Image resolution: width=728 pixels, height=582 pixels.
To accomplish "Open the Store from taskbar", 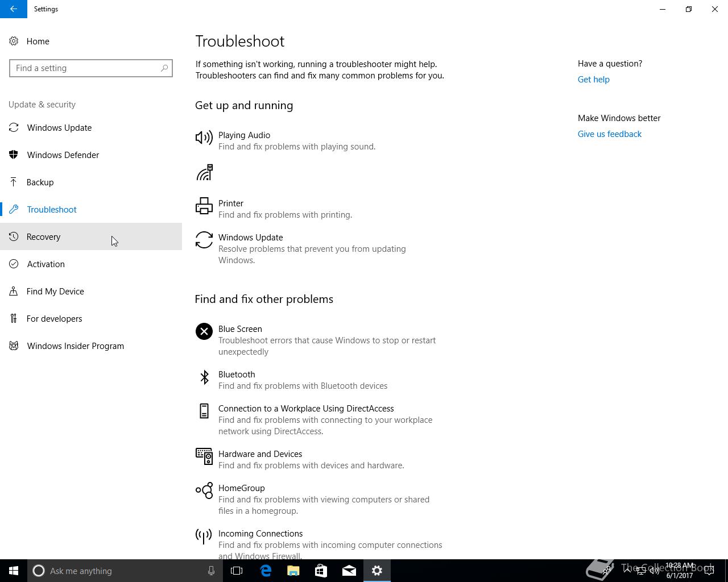I will 321,571.
